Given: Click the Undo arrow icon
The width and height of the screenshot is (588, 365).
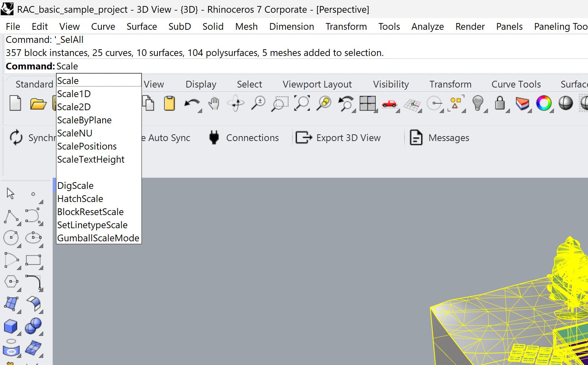Looking at the screenshot, I should point(192,103).
